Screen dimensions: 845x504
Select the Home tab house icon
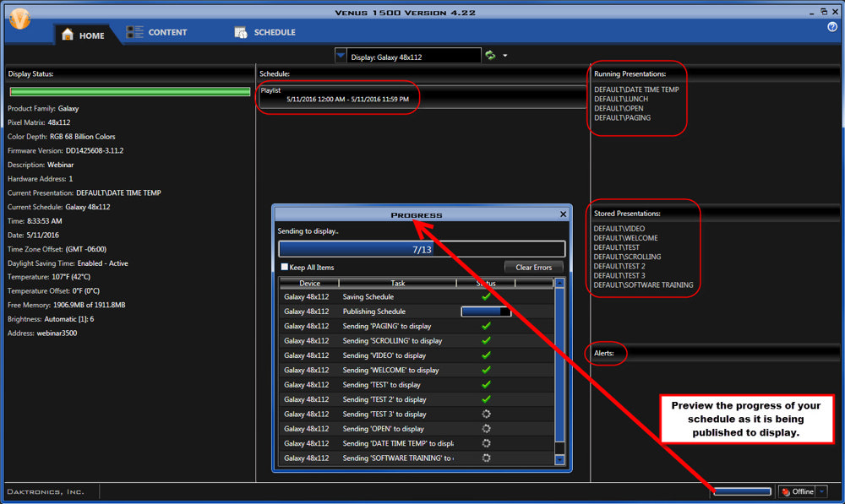point(66,33)
